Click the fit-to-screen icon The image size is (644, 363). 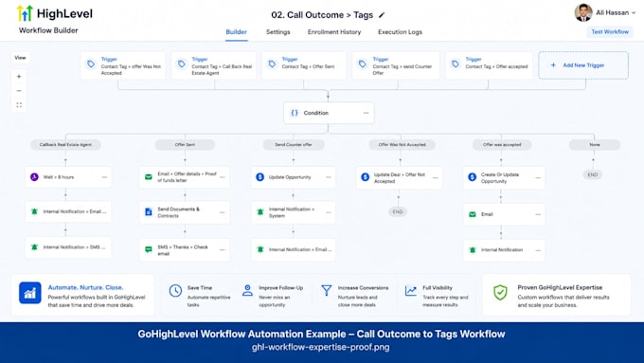[19, 105]
